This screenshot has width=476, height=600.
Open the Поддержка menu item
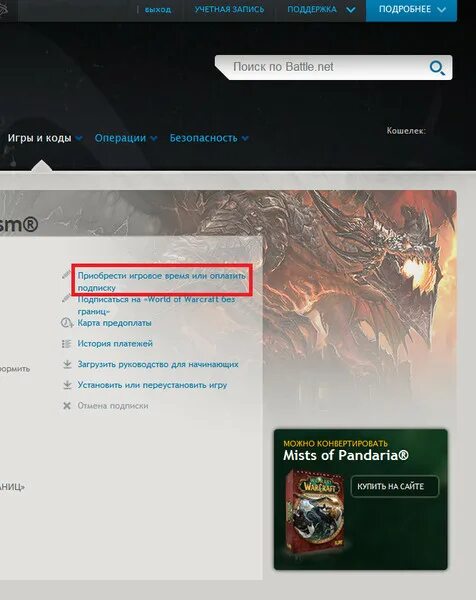point(312,10)
